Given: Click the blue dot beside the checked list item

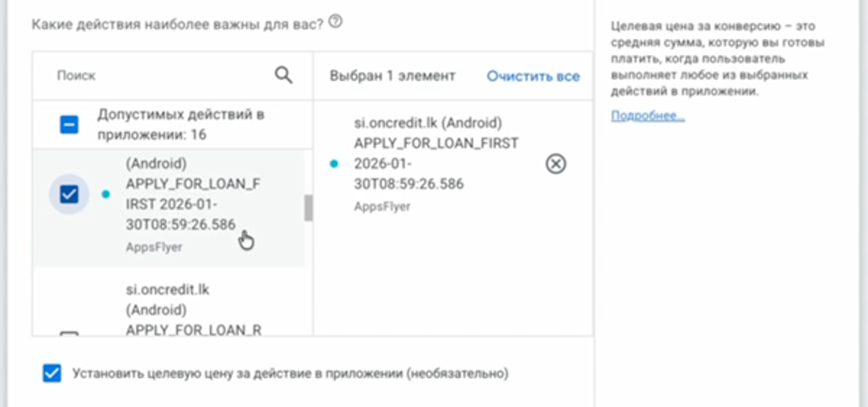Looking at the screenshot, I should pos(106,194).
